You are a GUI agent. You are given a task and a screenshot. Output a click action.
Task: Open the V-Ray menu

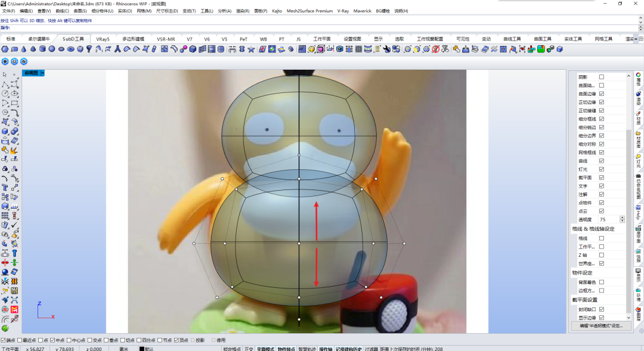tap(343, 11)
